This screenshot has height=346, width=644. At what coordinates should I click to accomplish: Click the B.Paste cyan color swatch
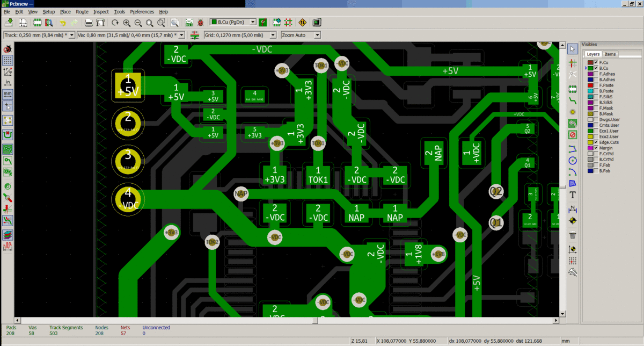589,91
